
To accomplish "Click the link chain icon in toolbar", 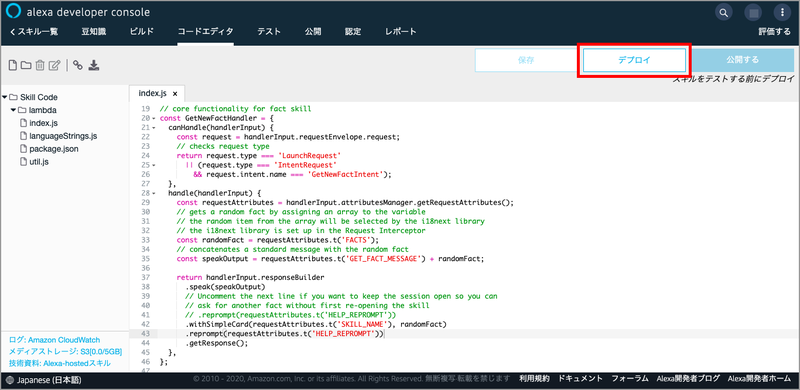I will pos(78,65).
